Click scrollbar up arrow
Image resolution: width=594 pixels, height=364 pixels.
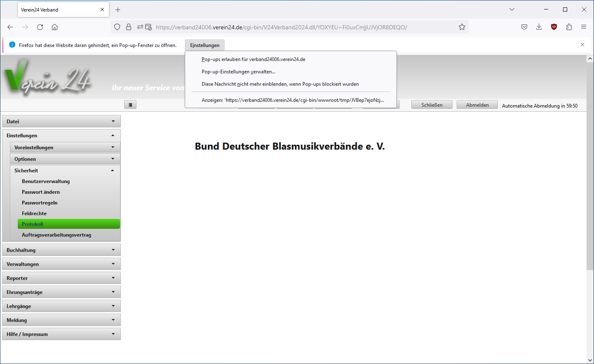coord(590,59)
